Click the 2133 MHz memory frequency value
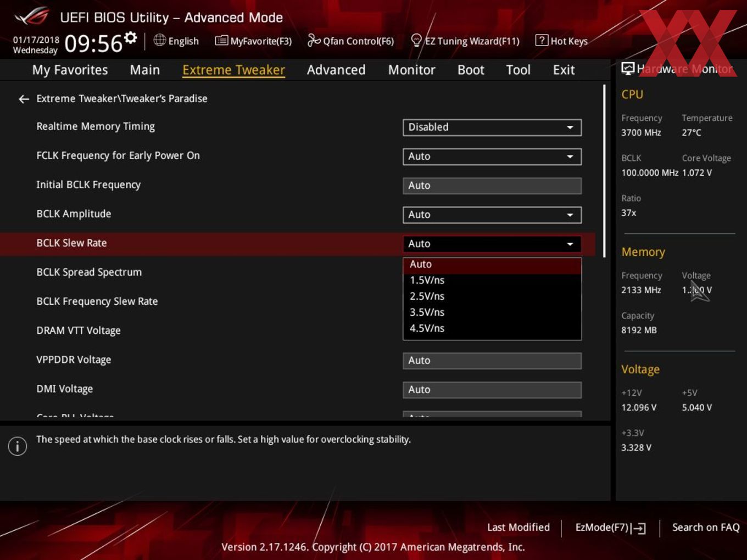747x560 pixels. point(641,290)
